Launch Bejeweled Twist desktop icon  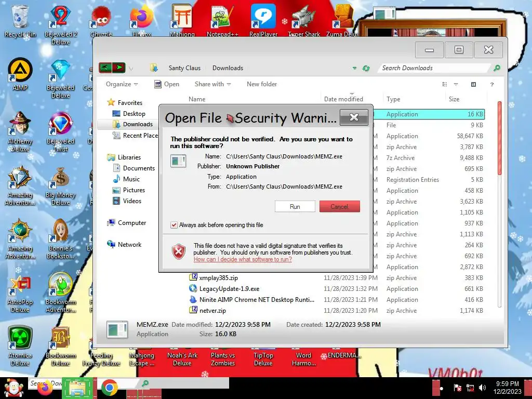pyautogui.click(x=60, y=132)
